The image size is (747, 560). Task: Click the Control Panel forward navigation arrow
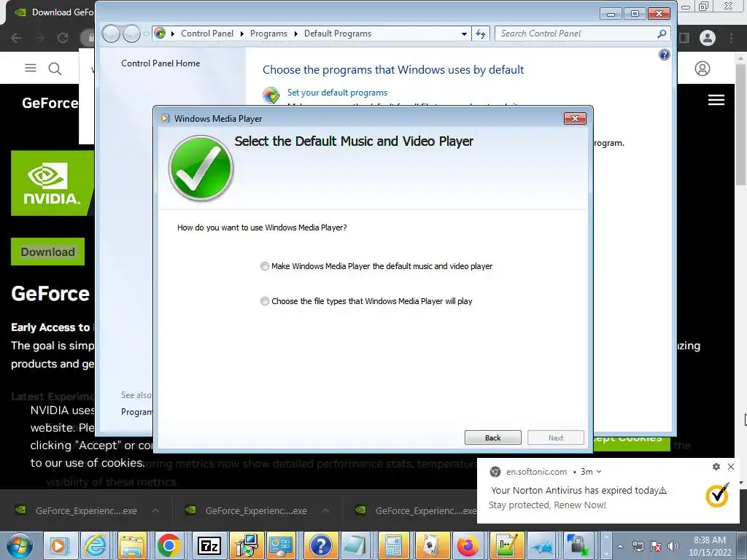[x=131, y=34]
